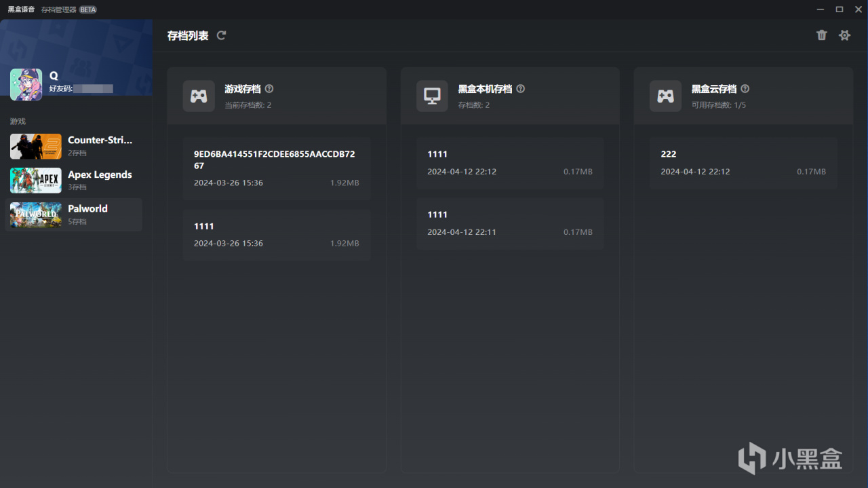Image resolution: width=868 pixels, height=488 pixels.
Task: Click the 黑盒本机存档 heading
Action: pyautogui.click(x=485, y=89)
